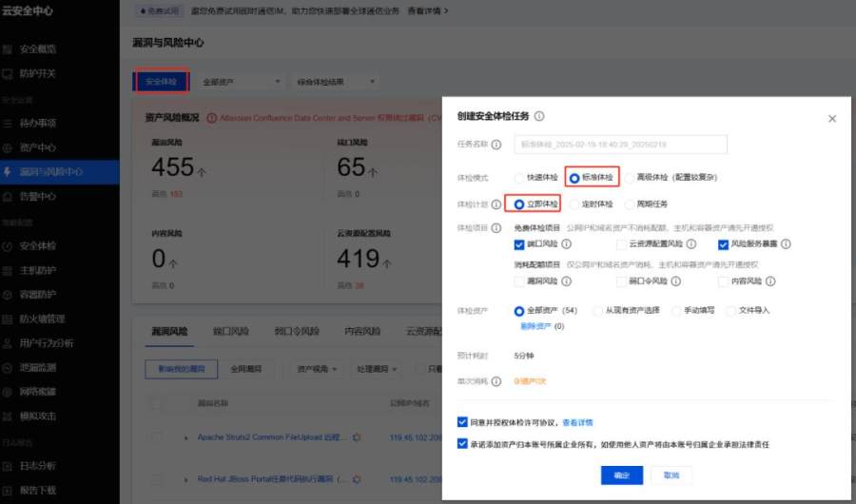Click the info icon next to 任务名称
This screenshot has width=856, height=504.
[496, 145]
